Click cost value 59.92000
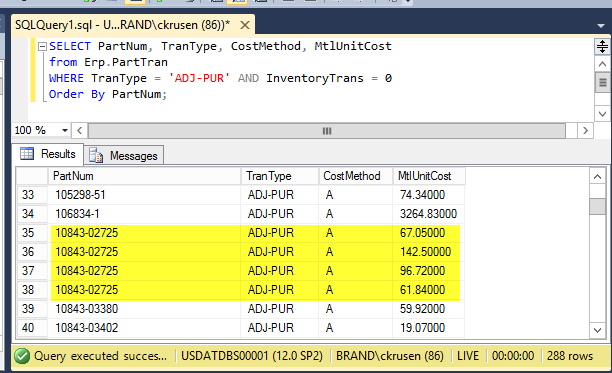612x373 pixels. pyautogui.click(x=428, y=309)
